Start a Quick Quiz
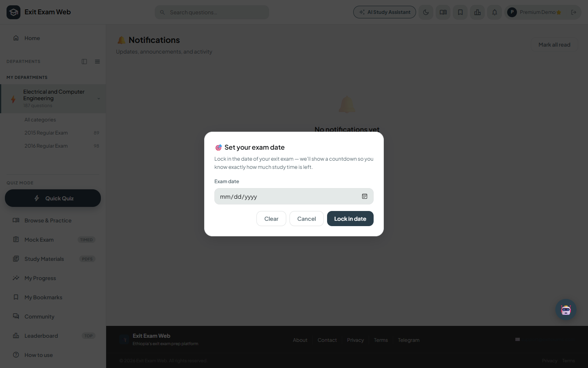 (x=53, y=198)
